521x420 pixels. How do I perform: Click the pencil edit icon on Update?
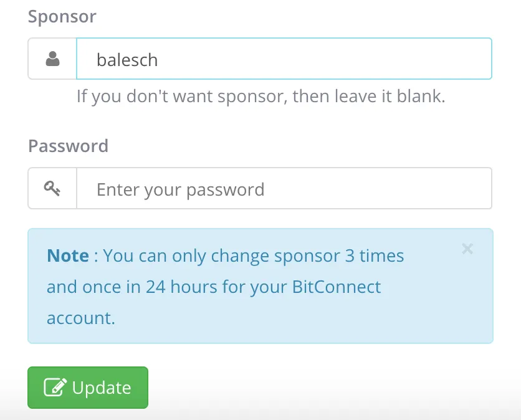point(55,387)
